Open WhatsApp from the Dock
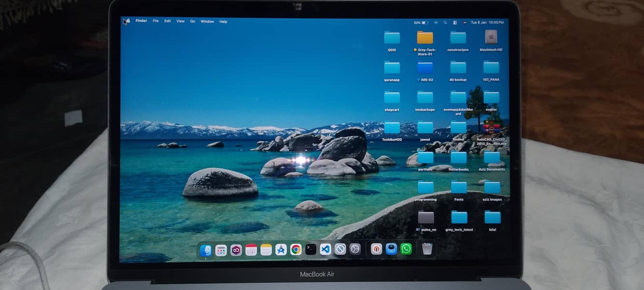The height and width of the screenshot is (290, 644). pyautogui.click(x=406, y=249)
